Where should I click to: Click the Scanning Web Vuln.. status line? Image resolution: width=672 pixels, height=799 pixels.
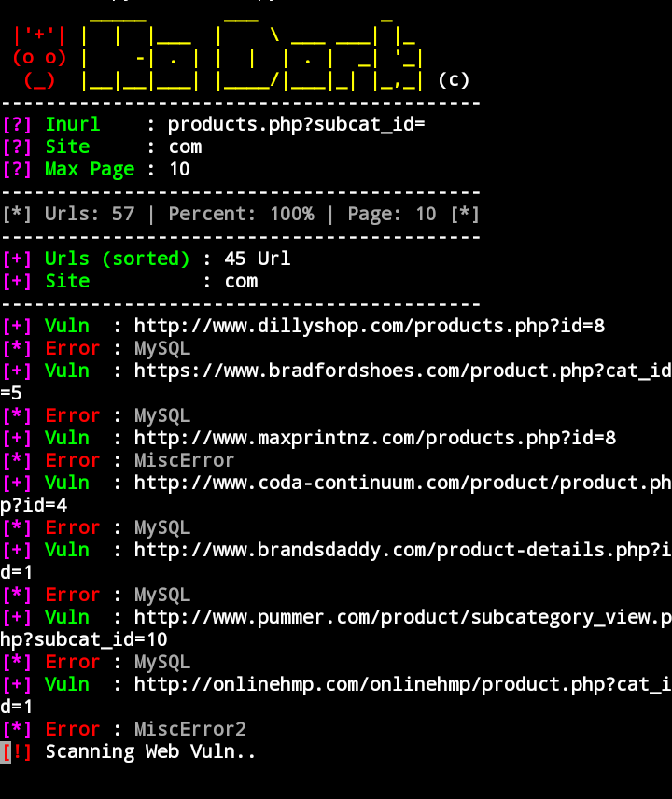(x=150, y=752)
